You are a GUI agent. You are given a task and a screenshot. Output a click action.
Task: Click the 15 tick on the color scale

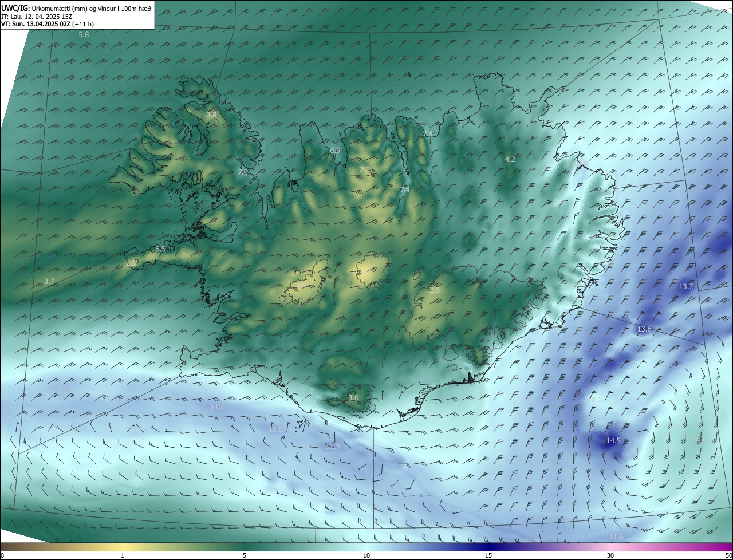tap(488, 555)
